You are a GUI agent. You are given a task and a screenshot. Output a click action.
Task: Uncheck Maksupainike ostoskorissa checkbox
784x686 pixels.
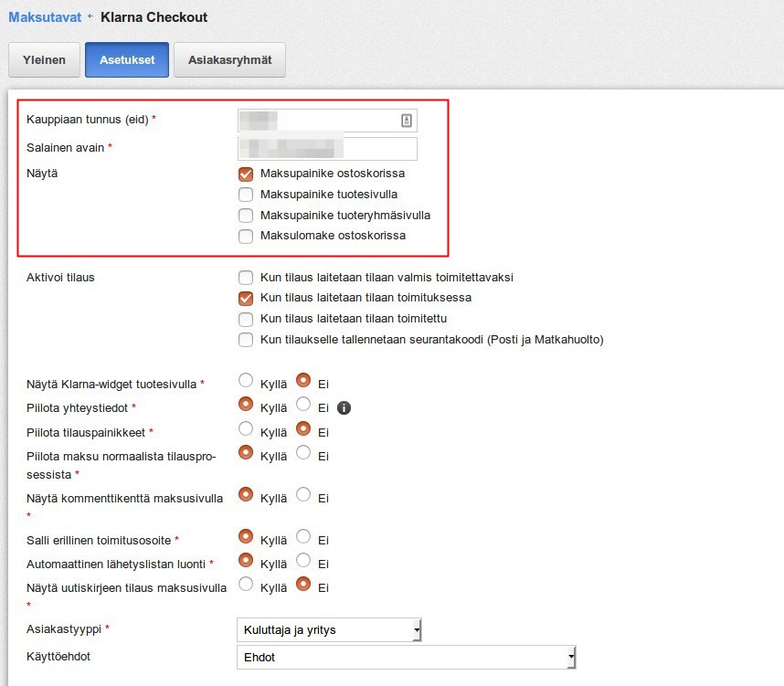coord(246,174)
